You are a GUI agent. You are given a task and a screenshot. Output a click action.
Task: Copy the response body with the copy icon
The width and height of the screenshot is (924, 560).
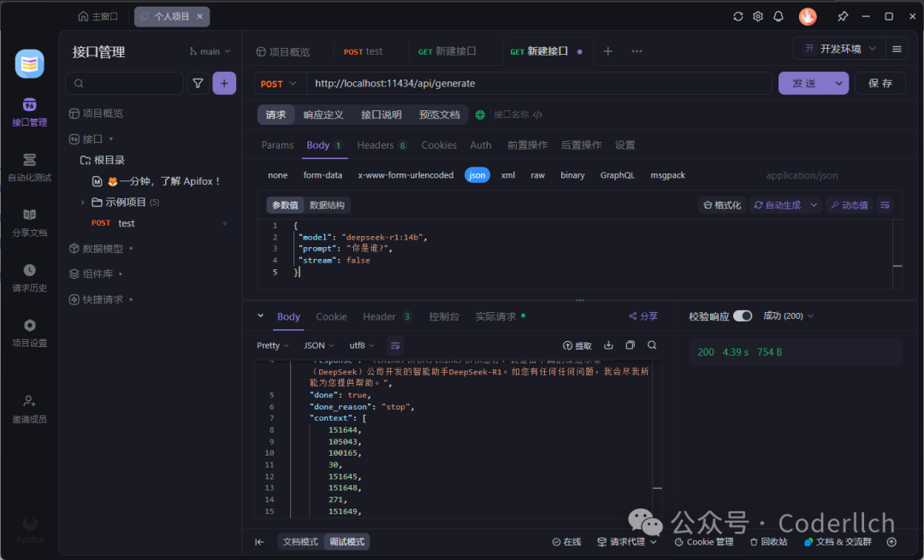631,345
